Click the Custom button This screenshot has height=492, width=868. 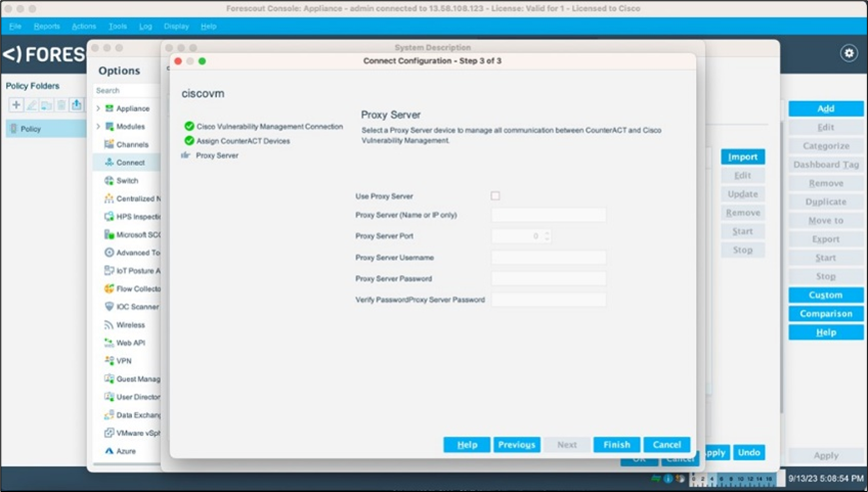point(826,295)
